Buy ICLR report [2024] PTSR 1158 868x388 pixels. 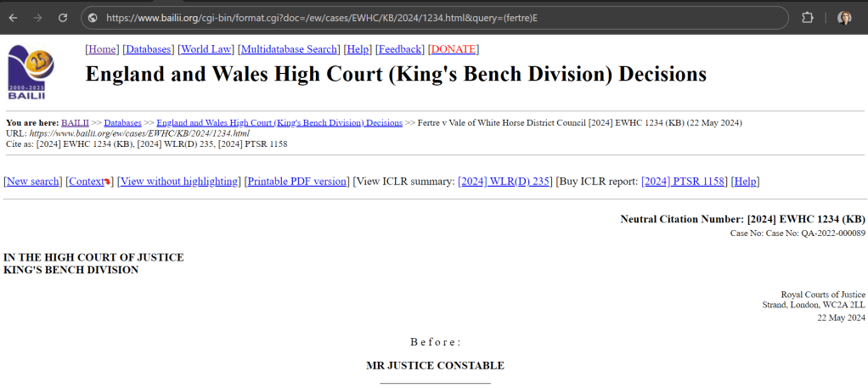click(683, 182)
